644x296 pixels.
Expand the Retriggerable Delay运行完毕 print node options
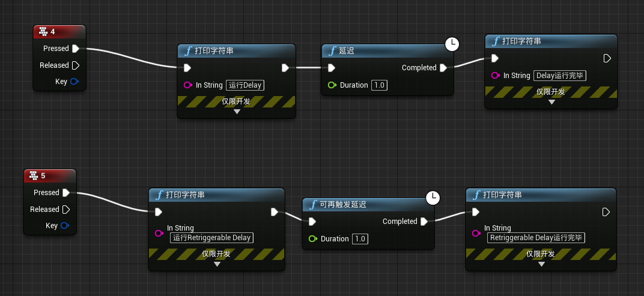(x=541, y=264)
